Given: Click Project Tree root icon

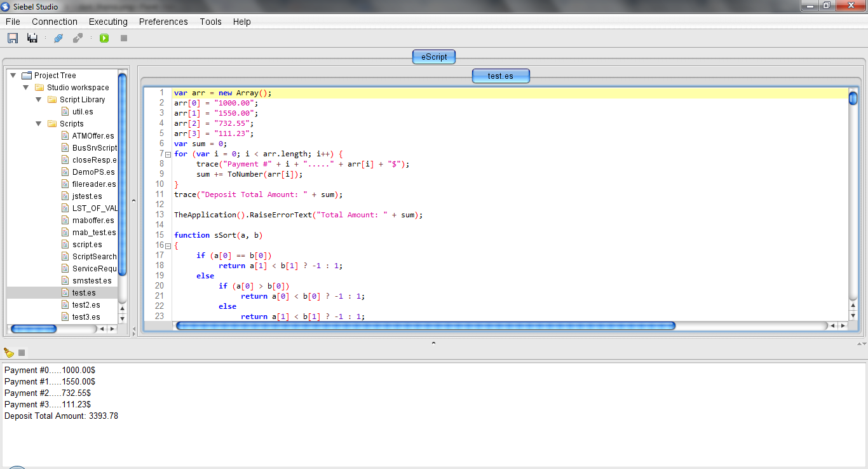Looking at the screenshot, I should point(27,76).
